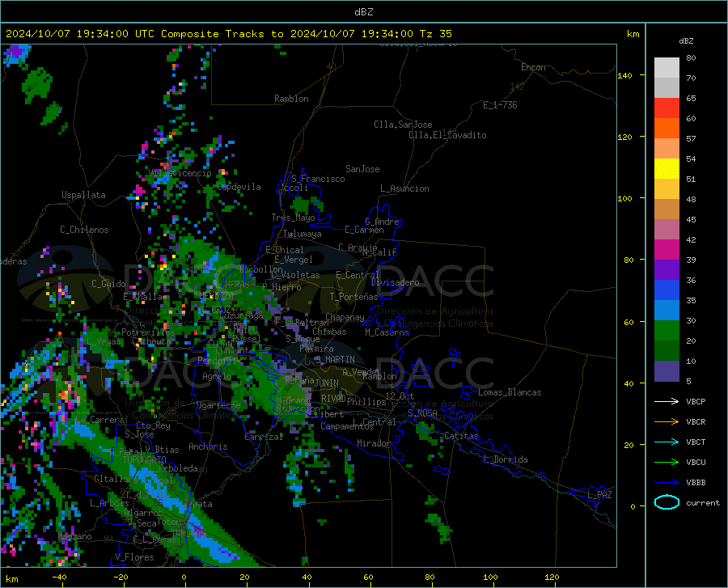Select the purple 36 dBZ color swatch
The height and width of the screenshot is (588, 728).
tap(667, 270)
